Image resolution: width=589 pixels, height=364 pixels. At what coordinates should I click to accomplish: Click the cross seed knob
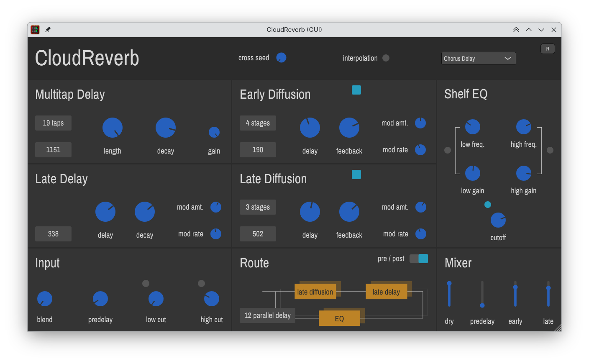click(281, 58)
